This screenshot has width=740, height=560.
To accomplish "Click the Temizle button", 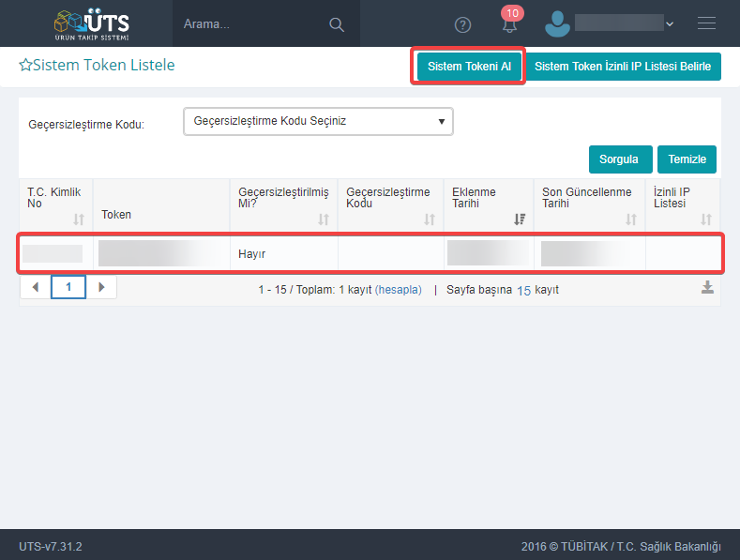I will point(687,159).
